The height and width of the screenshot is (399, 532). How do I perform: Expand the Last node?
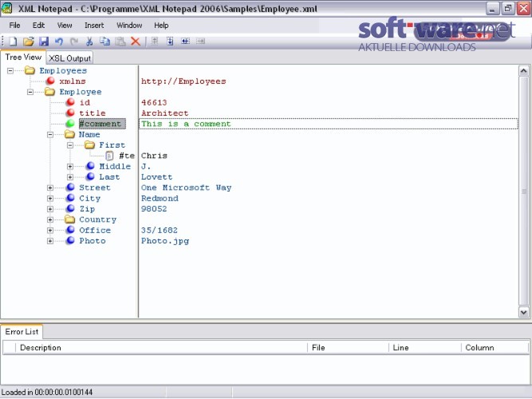tap(70, 177)
